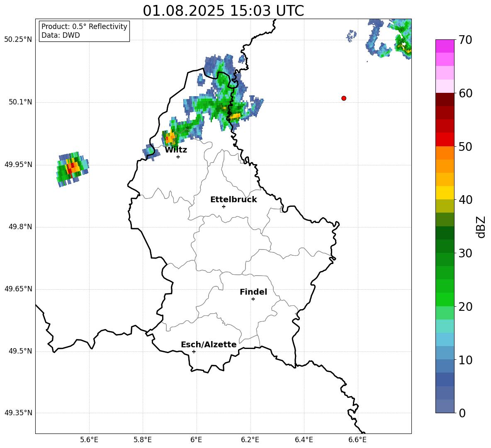This screenshot has width=491, height=448.
Task: Click the Wiltz station label
Action: (176, 150)
